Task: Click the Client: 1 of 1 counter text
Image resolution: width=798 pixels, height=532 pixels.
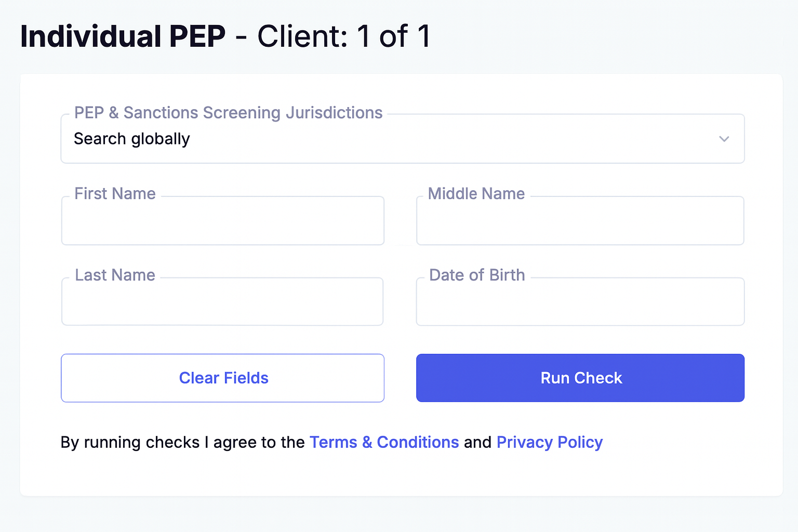Action: 344,36
